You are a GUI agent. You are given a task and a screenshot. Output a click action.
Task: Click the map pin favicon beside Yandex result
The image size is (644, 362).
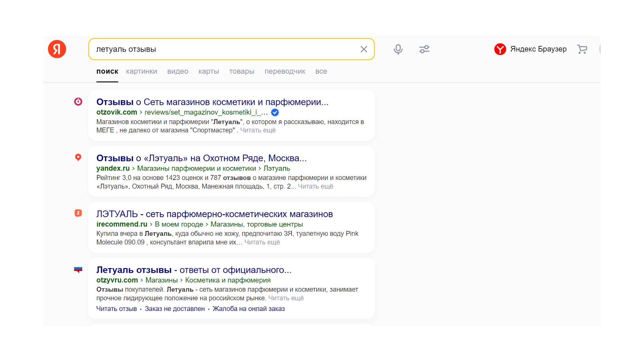point(78,158)
